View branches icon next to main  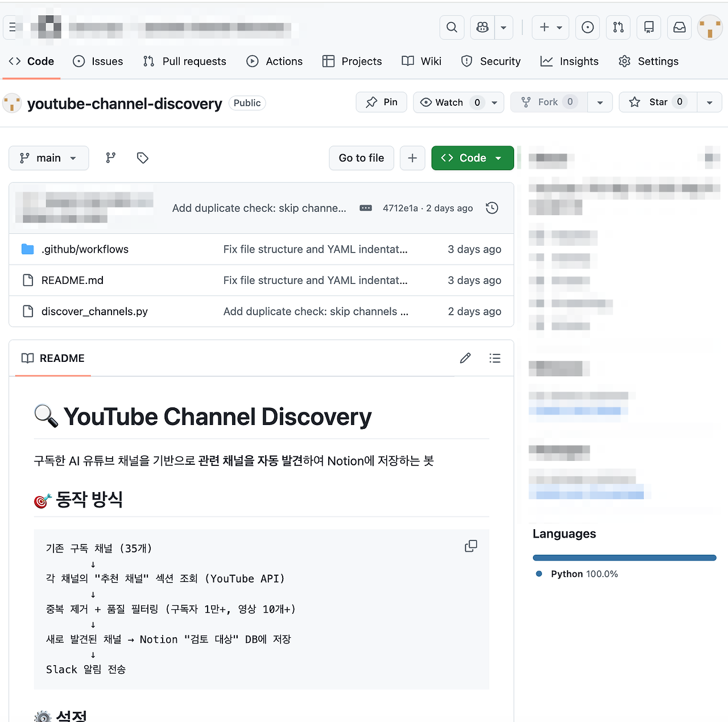111,158
